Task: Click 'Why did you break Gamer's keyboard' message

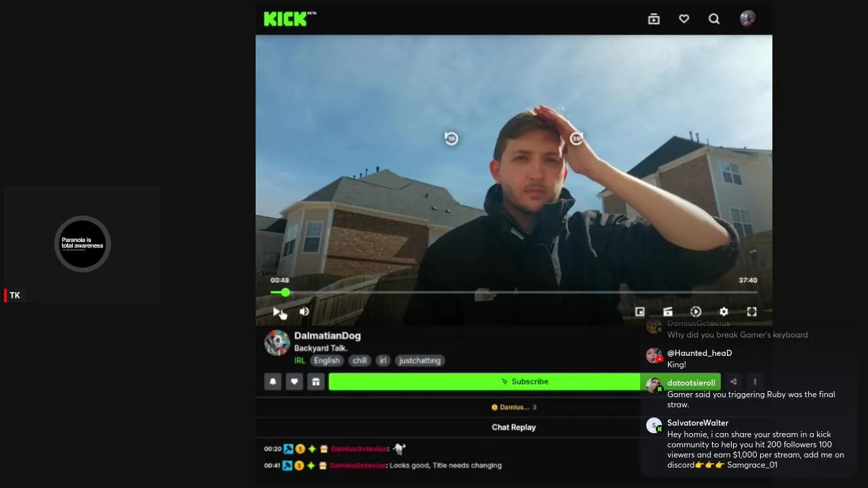Action: point(737,335)
